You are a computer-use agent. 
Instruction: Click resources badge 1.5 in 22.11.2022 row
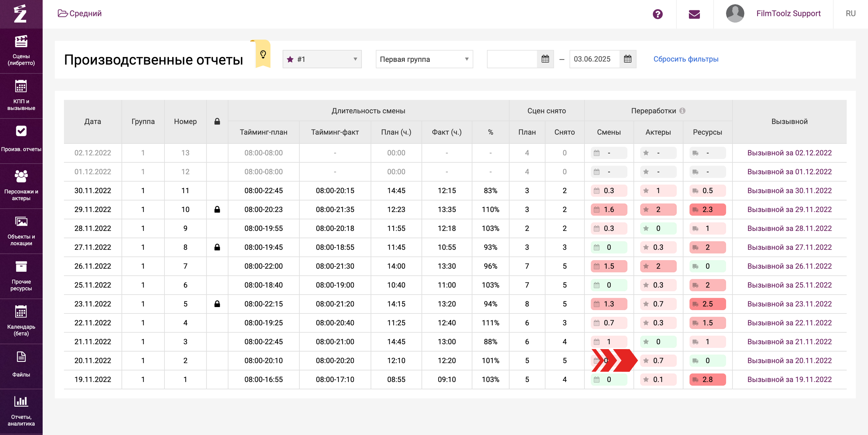coord(707,323)
